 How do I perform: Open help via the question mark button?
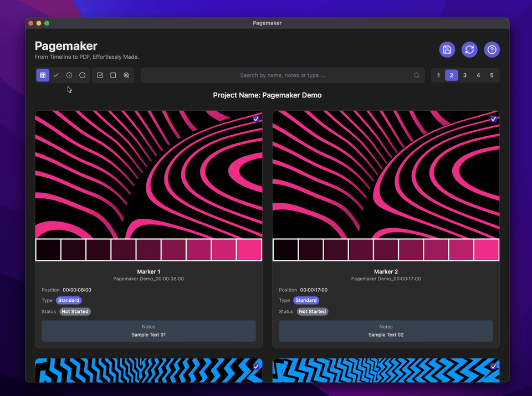492,50
